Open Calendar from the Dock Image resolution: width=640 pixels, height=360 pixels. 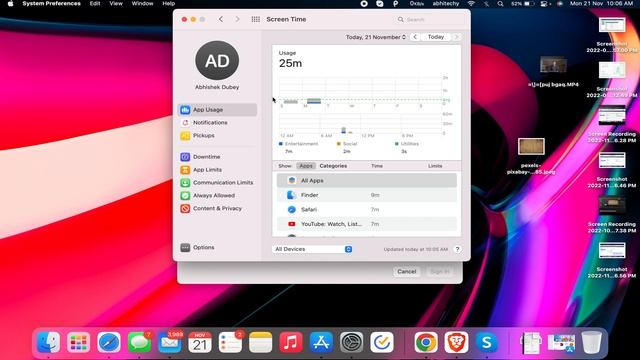click(200, 342)
